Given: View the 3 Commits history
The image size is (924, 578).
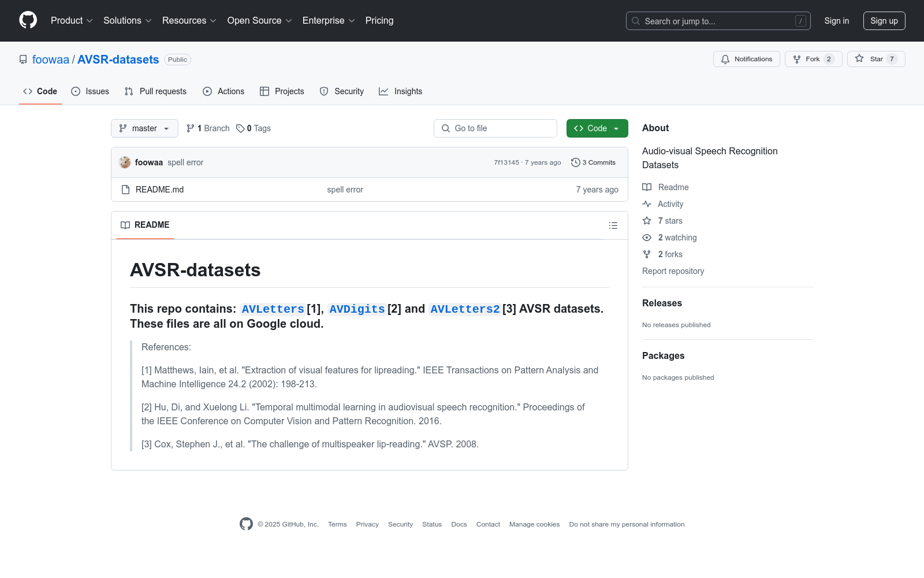Looking at the screenshot, I should pos(593,162).
